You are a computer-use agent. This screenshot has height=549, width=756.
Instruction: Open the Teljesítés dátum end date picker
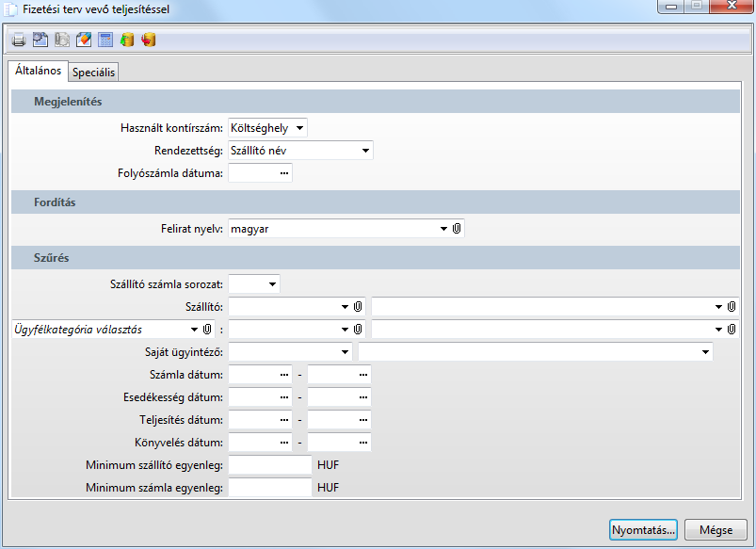tap(363, 420)
